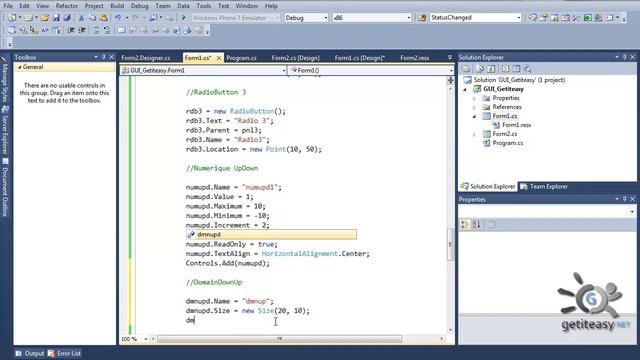Collapse the Form1.cs node
The width and height of the screenshot is (640, 360).
474,116
